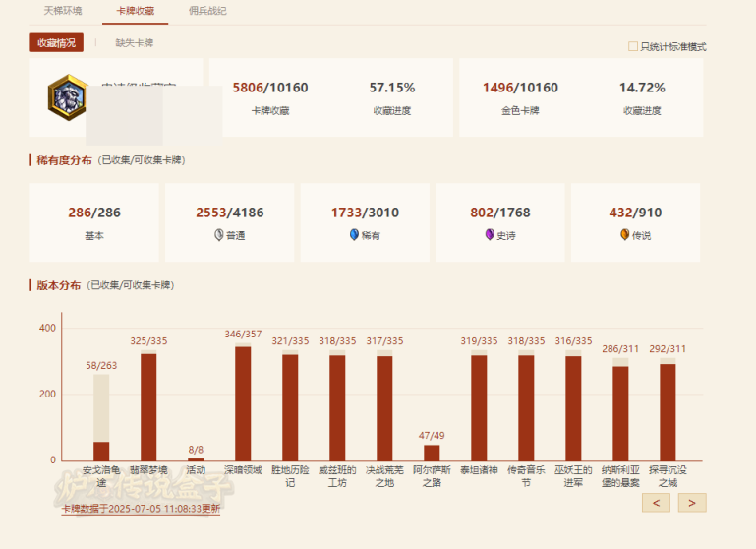
Task: Select the 深暗领域 346/357 bar
Action: click(x=243, y=403)
